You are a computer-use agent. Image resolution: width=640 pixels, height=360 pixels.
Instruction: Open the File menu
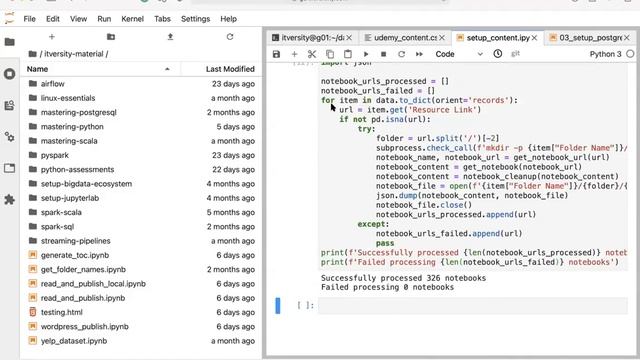(x=29, y=19)
